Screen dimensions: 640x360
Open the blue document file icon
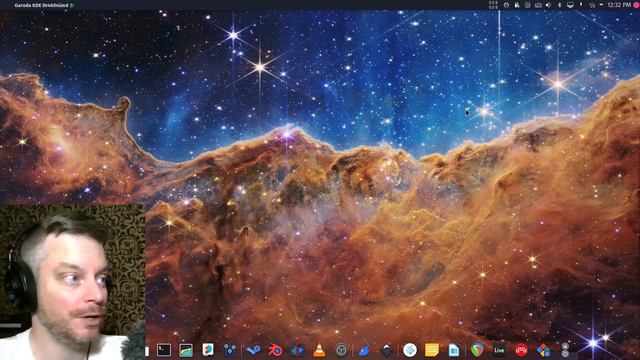click(x=453, y=350)
